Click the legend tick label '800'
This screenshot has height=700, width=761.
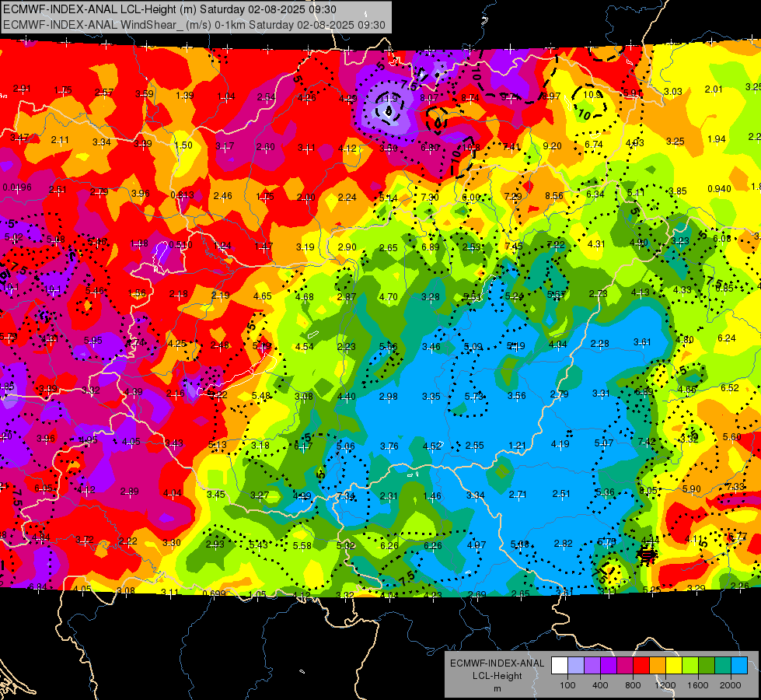pyautogui.click(x=633, y=685)
